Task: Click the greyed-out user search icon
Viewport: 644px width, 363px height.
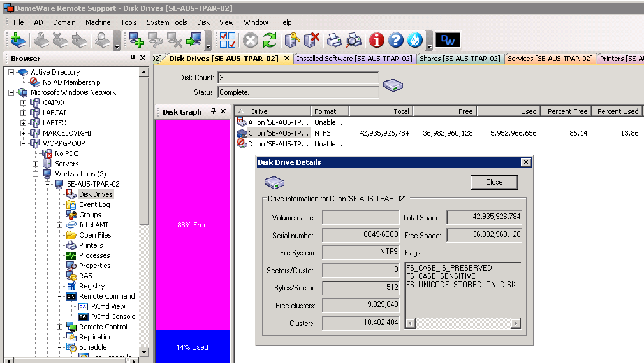Action: click(x=103, y=39)
